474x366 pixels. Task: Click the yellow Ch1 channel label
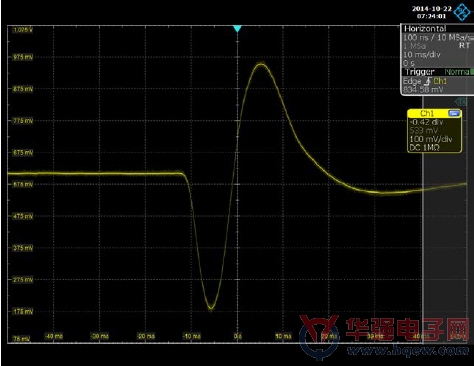427,113
